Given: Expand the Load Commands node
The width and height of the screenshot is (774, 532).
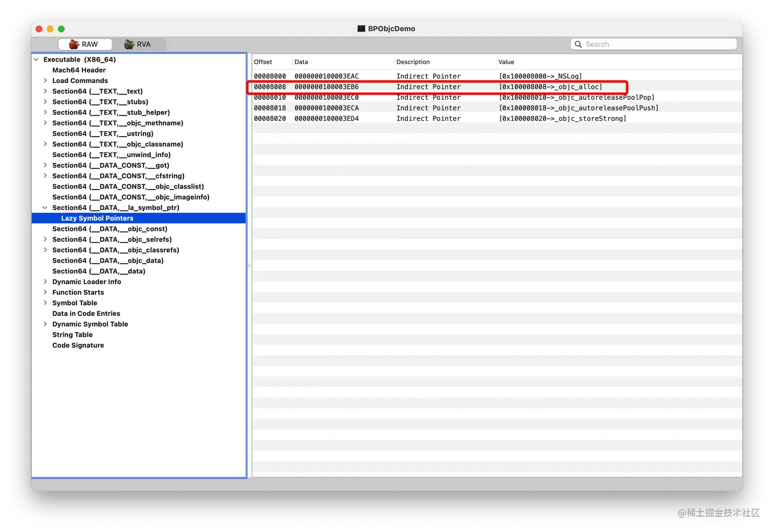Looking at the screenshot, I should point(45,80).
